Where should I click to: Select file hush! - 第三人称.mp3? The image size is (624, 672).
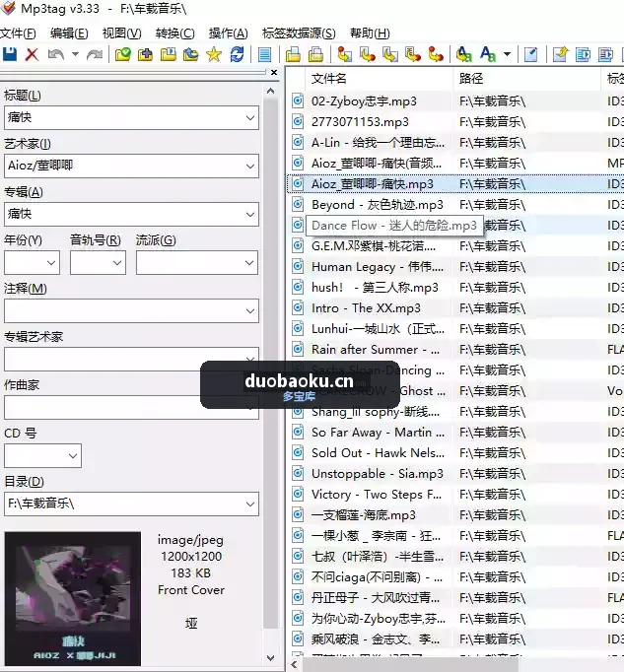pyautogui.click(x=375, y=288)
